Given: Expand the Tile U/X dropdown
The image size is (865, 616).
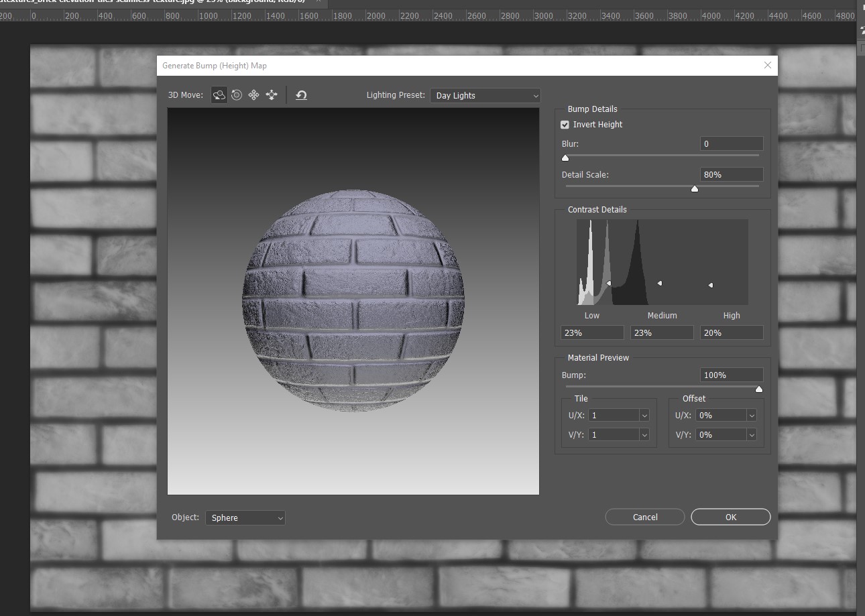Looking at the screenshot, I should [x=644, y=416].
